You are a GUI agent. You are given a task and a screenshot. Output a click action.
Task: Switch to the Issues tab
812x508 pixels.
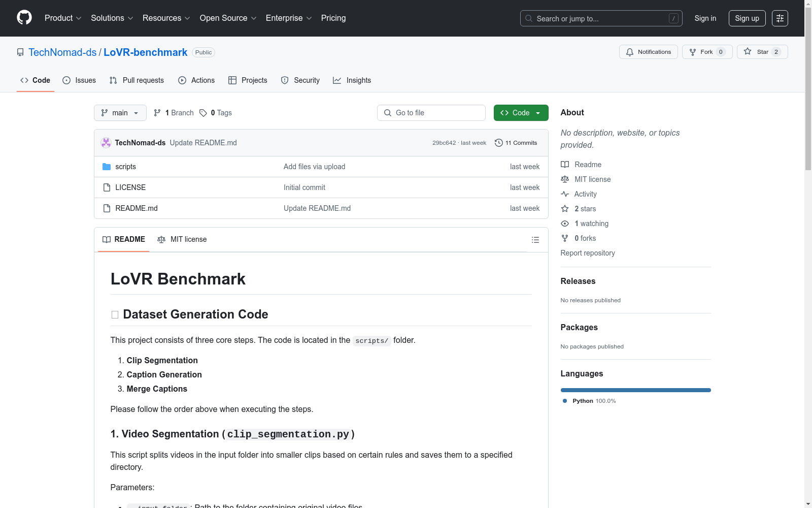79,80
